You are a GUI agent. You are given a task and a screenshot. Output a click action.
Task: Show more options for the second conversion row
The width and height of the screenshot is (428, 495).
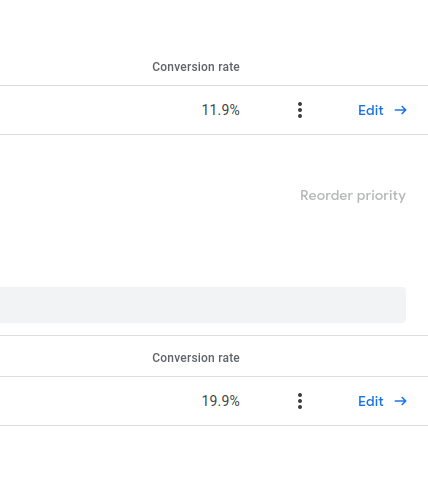tap(300, 401)
